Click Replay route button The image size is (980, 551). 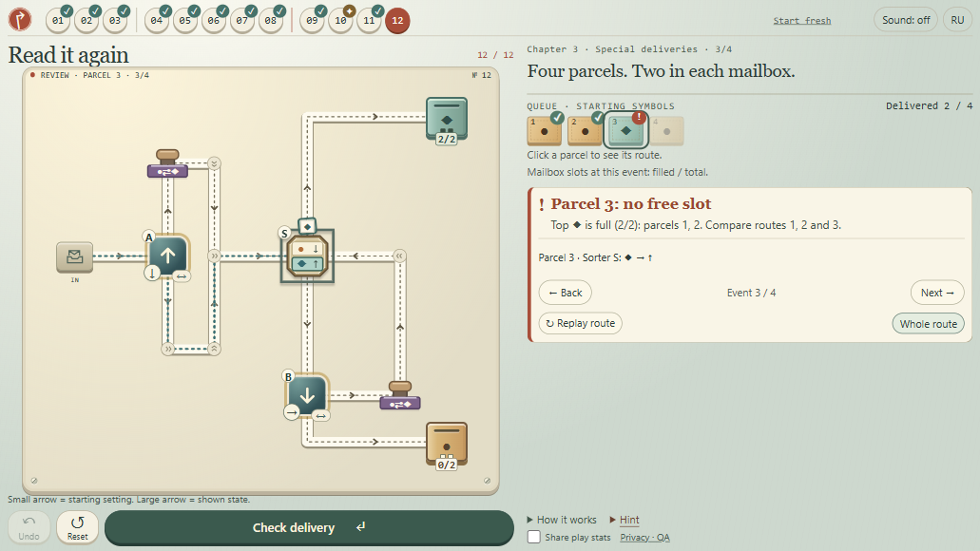tap(580, 323)
